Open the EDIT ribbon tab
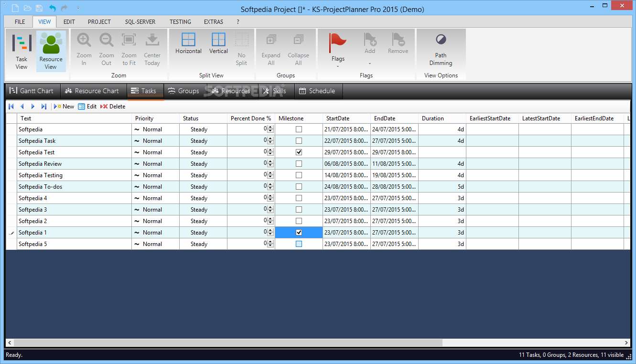The image size is (636, 364). tap(69, 22)
